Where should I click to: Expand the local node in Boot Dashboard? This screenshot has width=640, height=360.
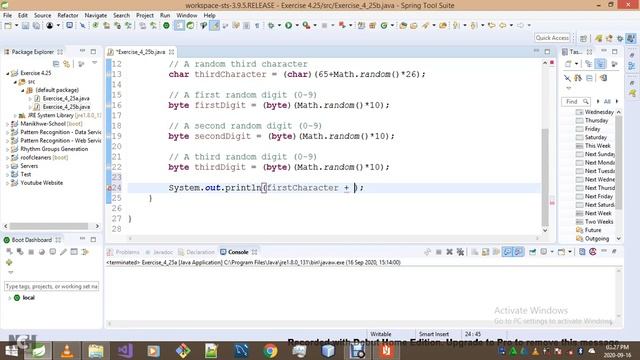click(10, 298)
